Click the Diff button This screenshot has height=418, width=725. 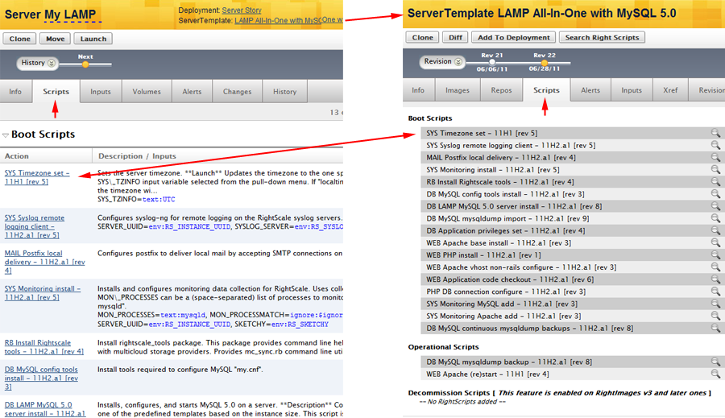pyautogui.click(x=455, y=37)
